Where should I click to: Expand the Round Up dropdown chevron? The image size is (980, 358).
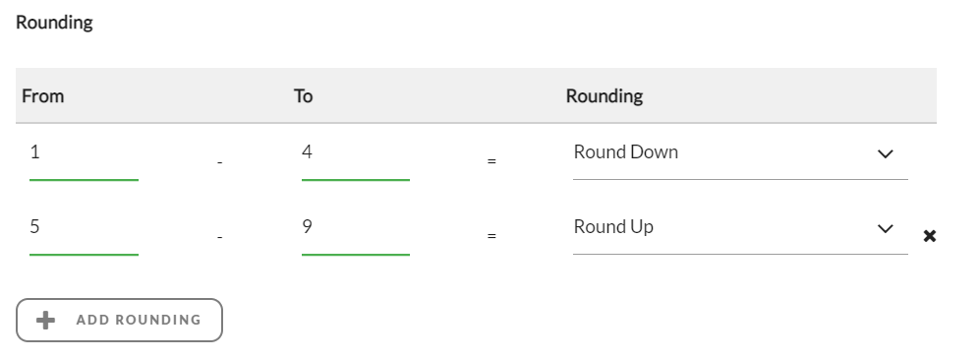coord(885,229)
